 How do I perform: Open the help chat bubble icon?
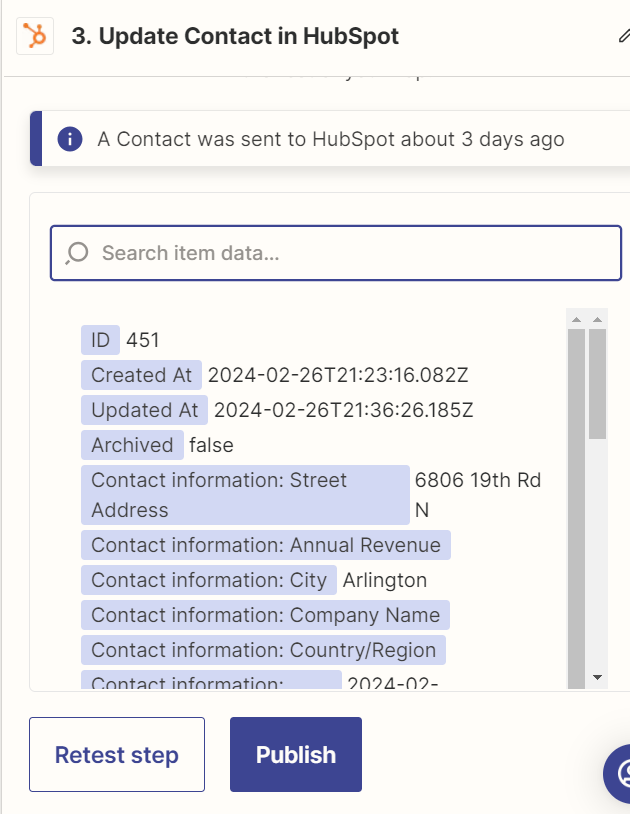[620, 774]
